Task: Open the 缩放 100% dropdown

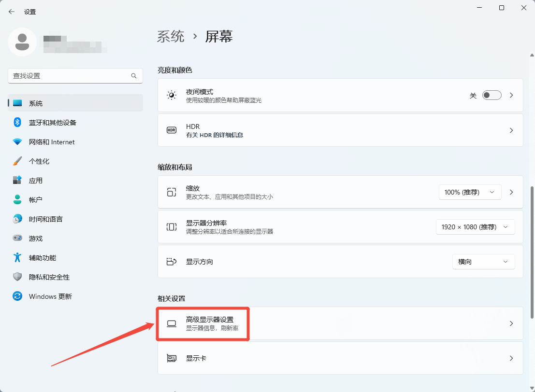Action: [x=469, y=192]
